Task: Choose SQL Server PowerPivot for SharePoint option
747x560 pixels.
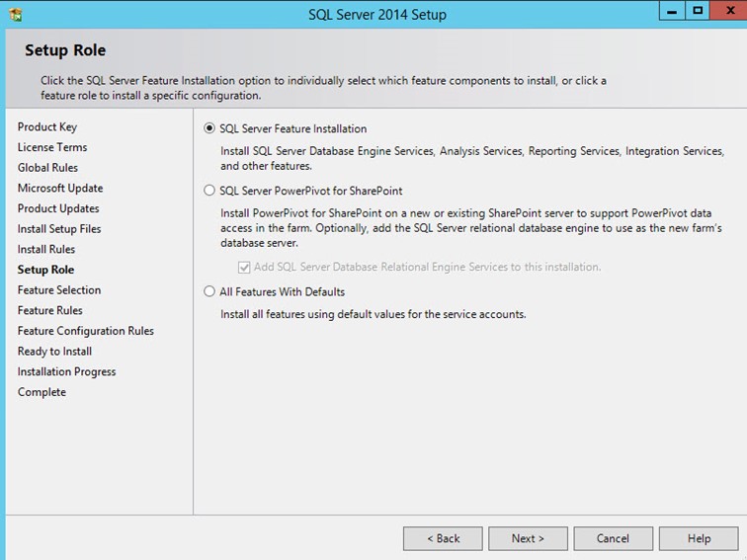Action: [208, 191]
